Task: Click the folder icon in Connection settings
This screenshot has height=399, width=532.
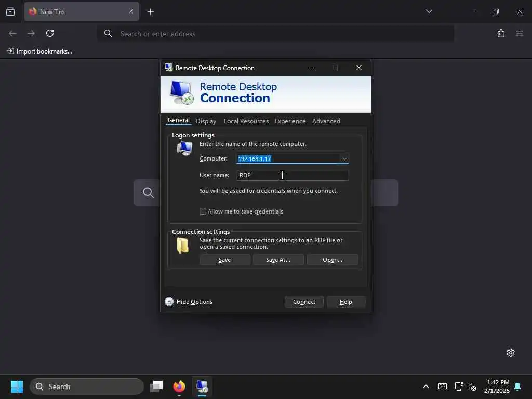Action: pos(182,245)
